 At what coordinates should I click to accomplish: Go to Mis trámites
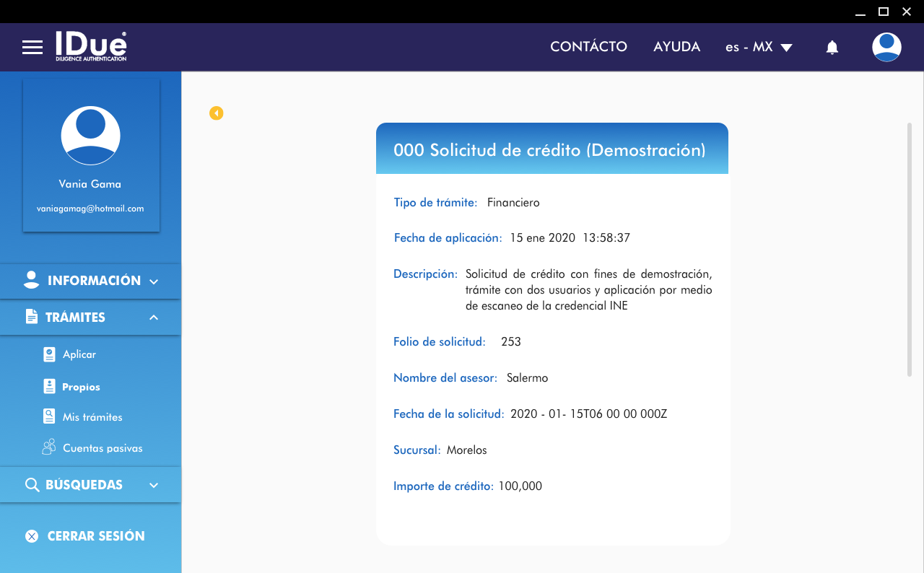tap(92, 417)
